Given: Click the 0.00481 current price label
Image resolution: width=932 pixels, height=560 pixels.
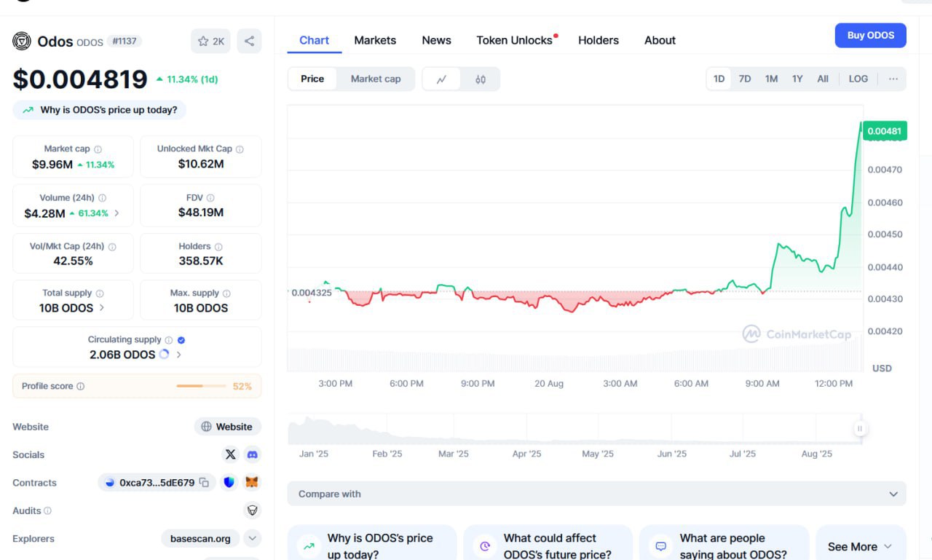Looking at the screenshot, I should 885,131.
